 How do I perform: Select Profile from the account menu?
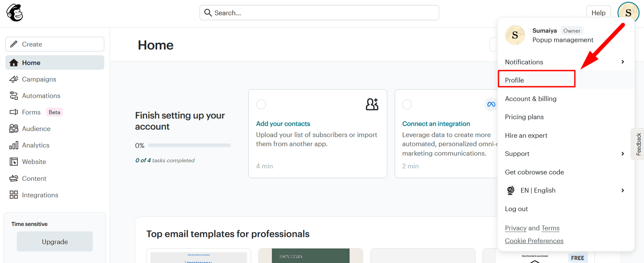click(515, 80)
